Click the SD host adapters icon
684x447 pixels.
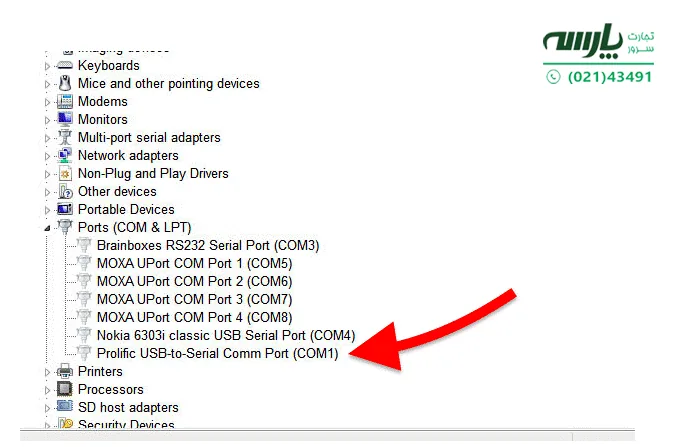pos(65,406)
